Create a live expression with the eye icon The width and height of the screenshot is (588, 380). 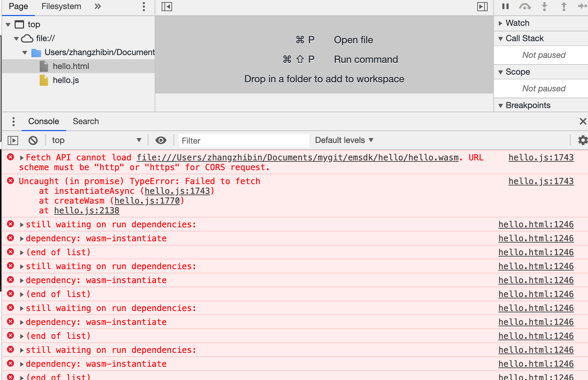(x=161, y=140)
